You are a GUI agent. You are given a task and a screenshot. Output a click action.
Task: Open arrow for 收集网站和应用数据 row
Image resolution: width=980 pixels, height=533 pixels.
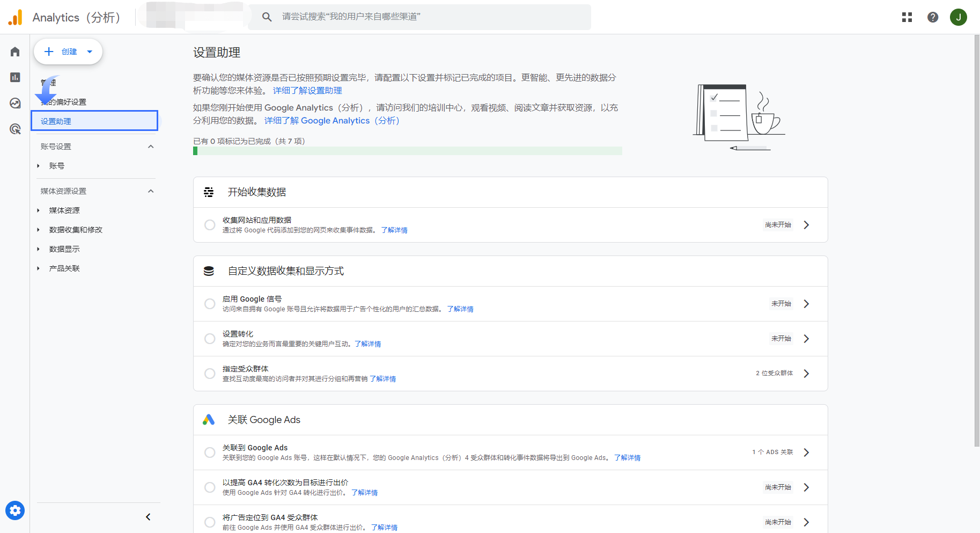[x=806, y=225]
